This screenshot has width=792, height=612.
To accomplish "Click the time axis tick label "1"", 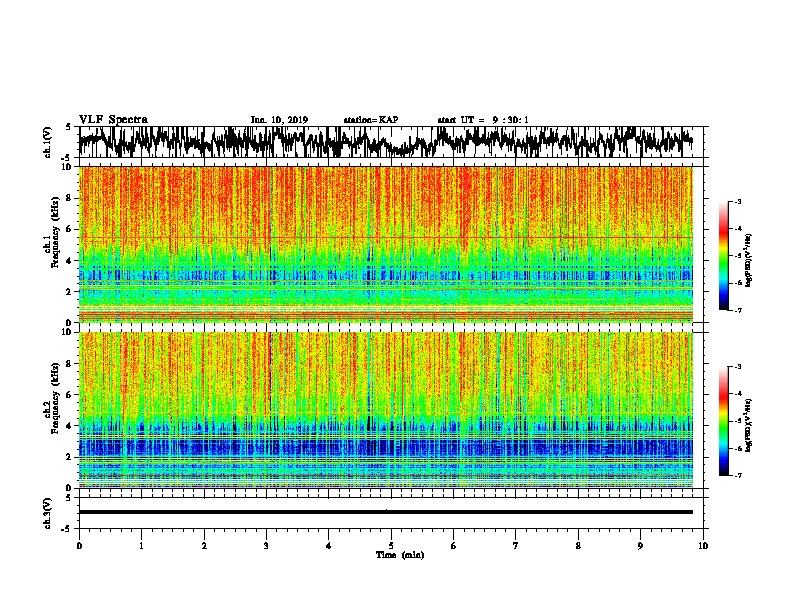I will (x=141, y=546).
